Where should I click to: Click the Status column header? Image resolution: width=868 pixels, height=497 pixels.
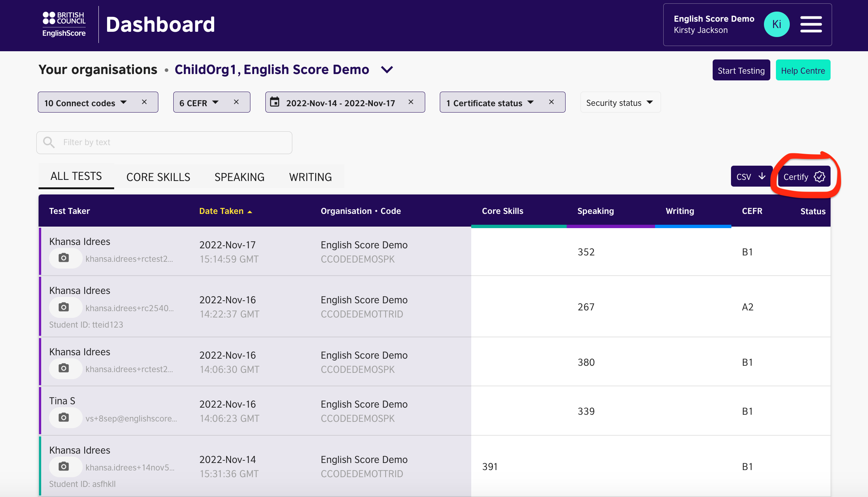pyautogui.click(x=813, y=212)
